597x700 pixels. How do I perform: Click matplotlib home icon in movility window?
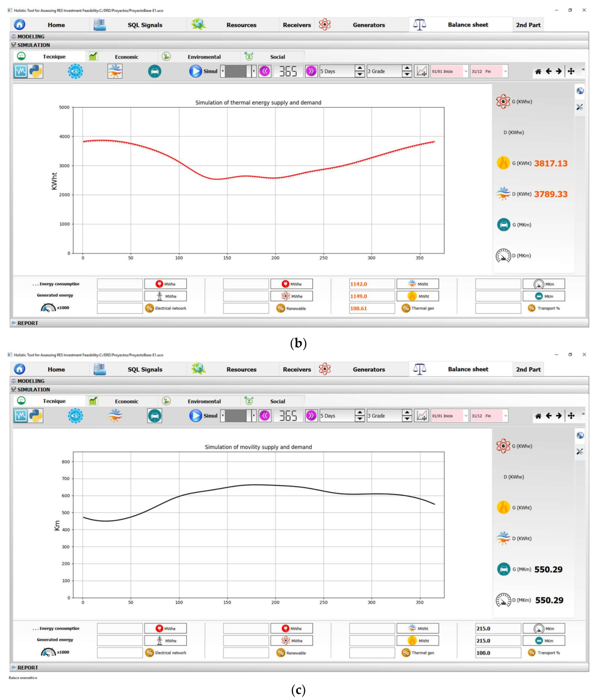point(538,416)
